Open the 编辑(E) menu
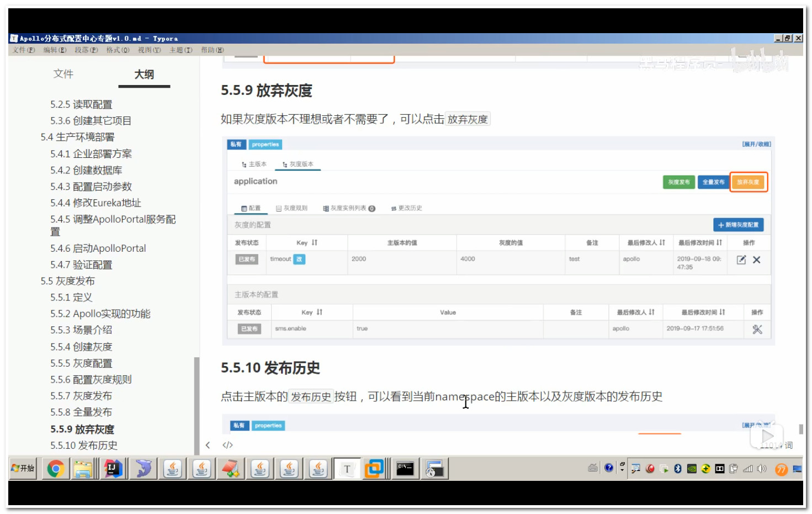 coord(55,50)
